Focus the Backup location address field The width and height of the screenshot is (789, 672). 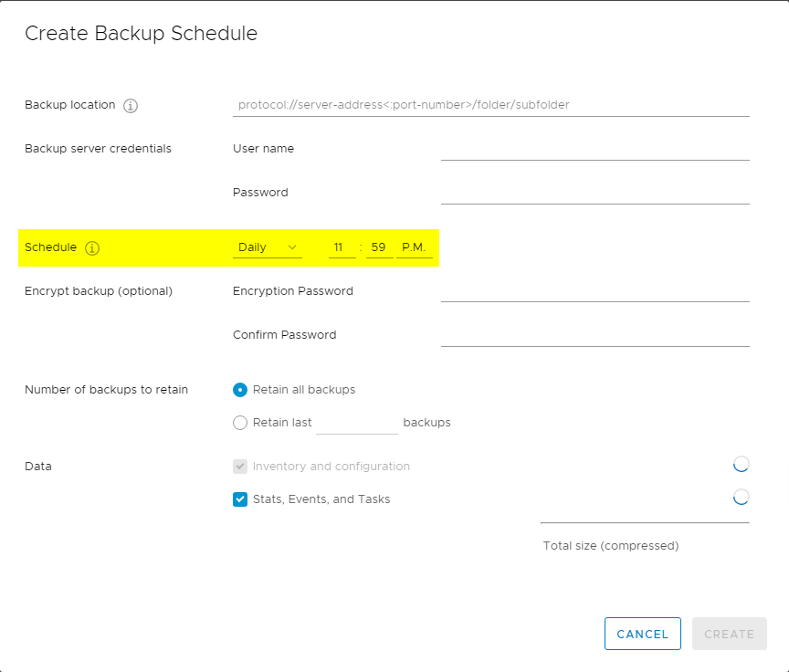tap(491, 105)
